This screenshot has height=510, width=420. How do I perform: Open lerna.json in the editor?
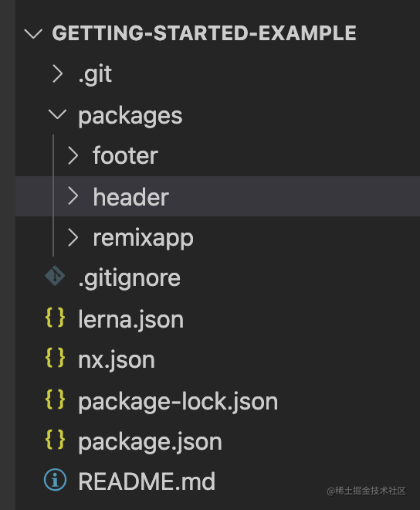click(x=131, y=320)
